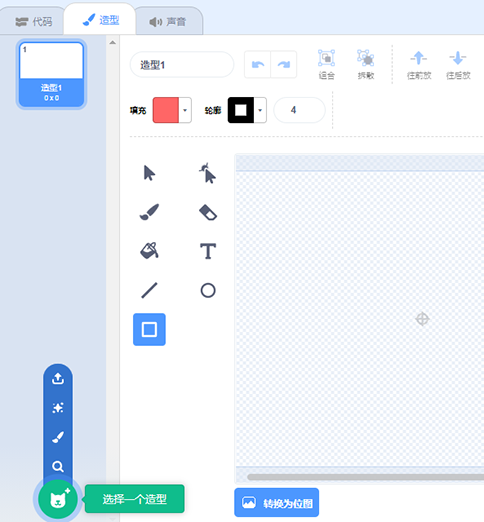This screenshot has width=484, height=522.
Task: Switch to the 声音 (Sounds) tab
Action: 168,22
